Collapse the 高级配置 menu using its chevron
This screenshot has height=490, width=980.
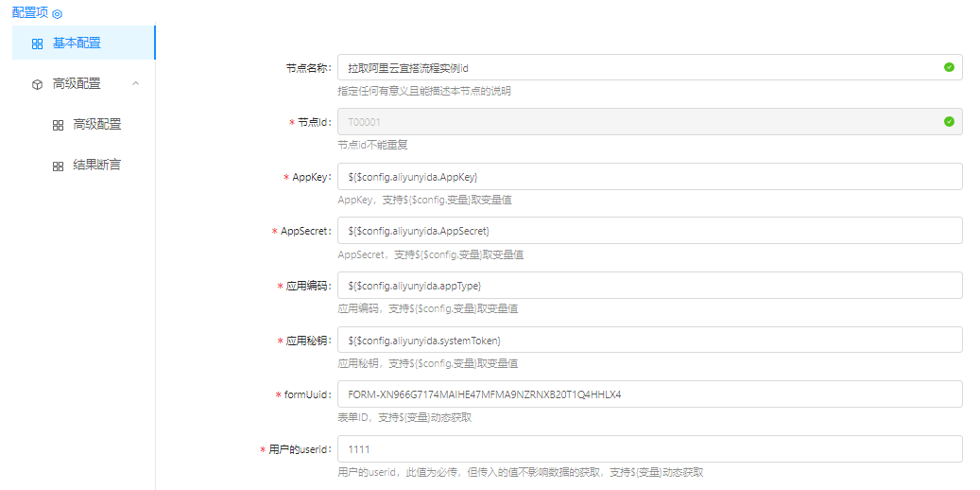136,83
